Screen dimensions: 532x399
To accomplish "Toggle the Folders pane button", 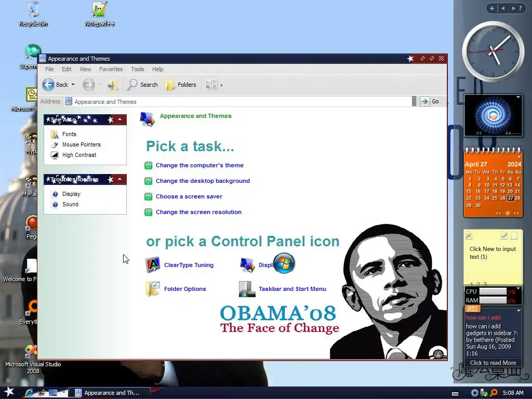I will tap(180, 85).
